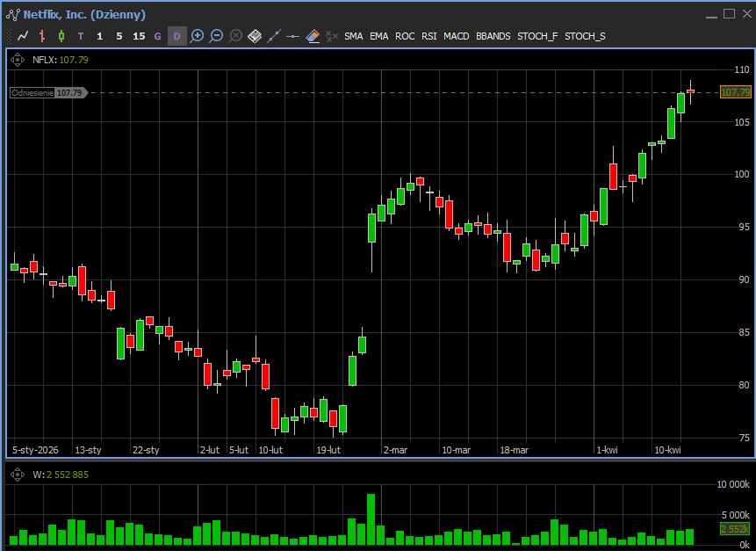Add the BBANDS indicator
Screen dimensions: 756x551
pos(493,36)
